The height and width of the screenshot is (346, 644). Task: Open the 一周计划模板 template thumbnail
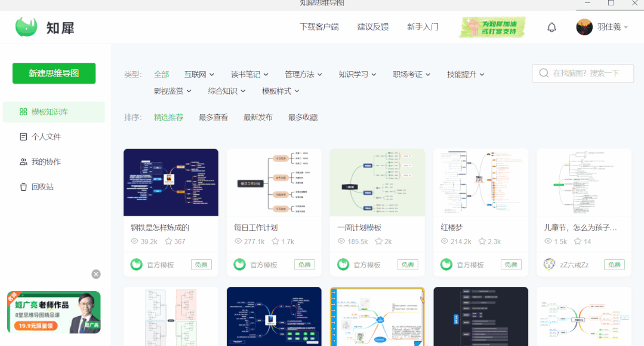tap(377, 182)
